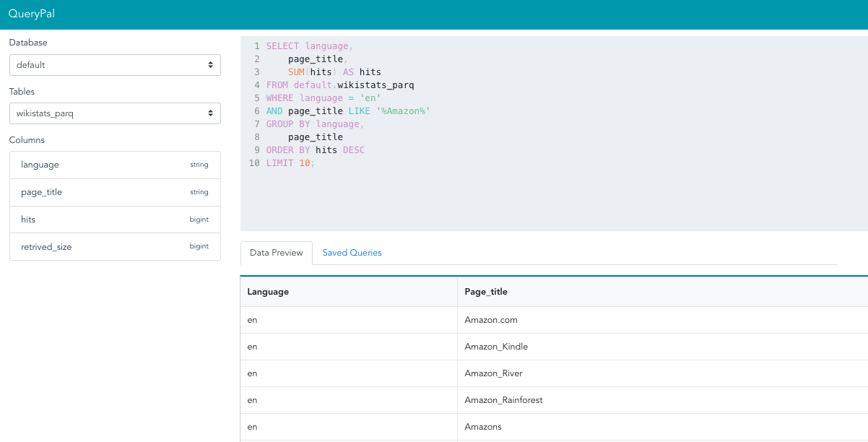The image size is (868, 442).
Task: Click the en cell in Amazon.com row
Action: (x=349, y=320)
